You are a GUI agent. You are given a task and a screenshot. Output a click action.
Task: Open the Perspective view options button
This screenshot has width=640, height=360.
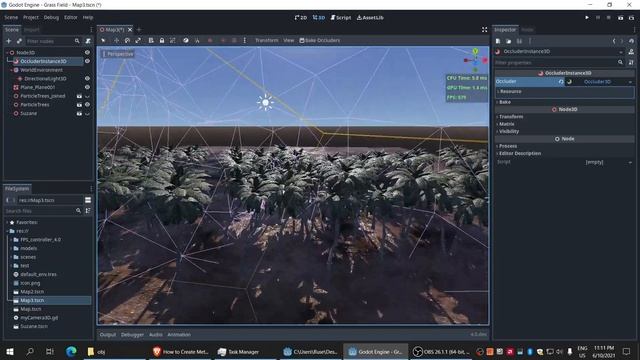click(x=118, y=54)
